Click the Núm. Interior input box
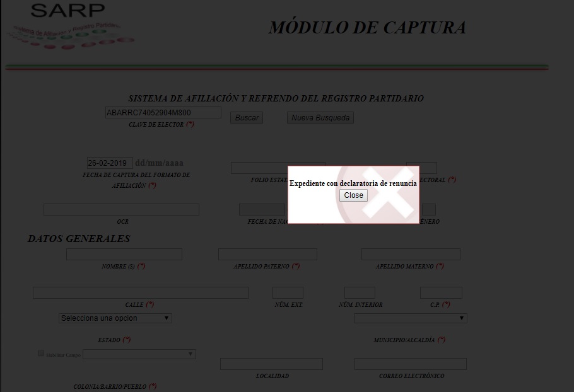 click(x=360, y=293)
